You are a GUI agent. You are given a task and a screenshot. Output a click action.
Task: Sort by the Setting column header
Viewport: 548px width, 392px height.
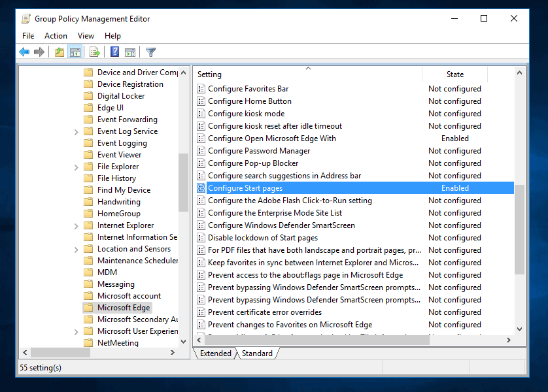click(307, 74)
